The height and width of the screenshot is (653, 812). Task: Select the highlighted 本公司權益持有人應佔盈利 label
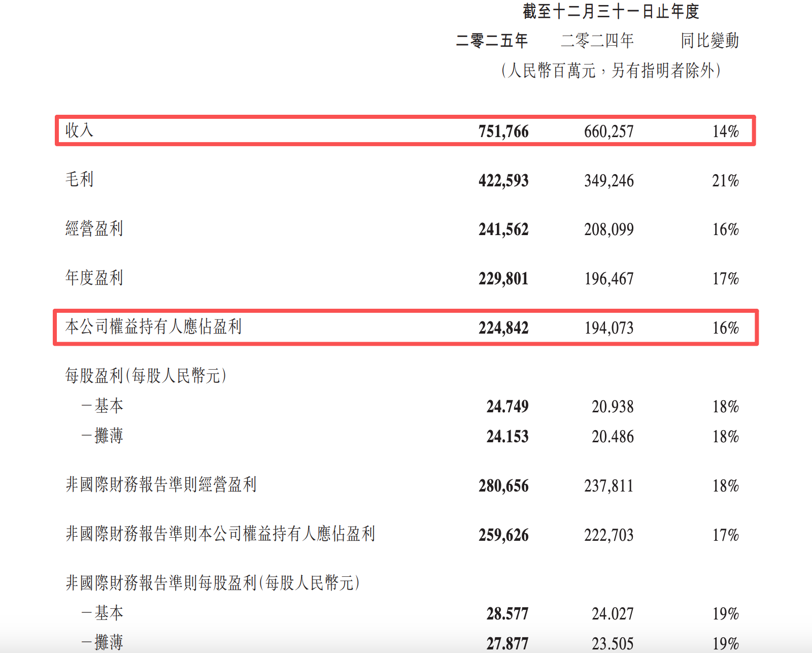153,327
